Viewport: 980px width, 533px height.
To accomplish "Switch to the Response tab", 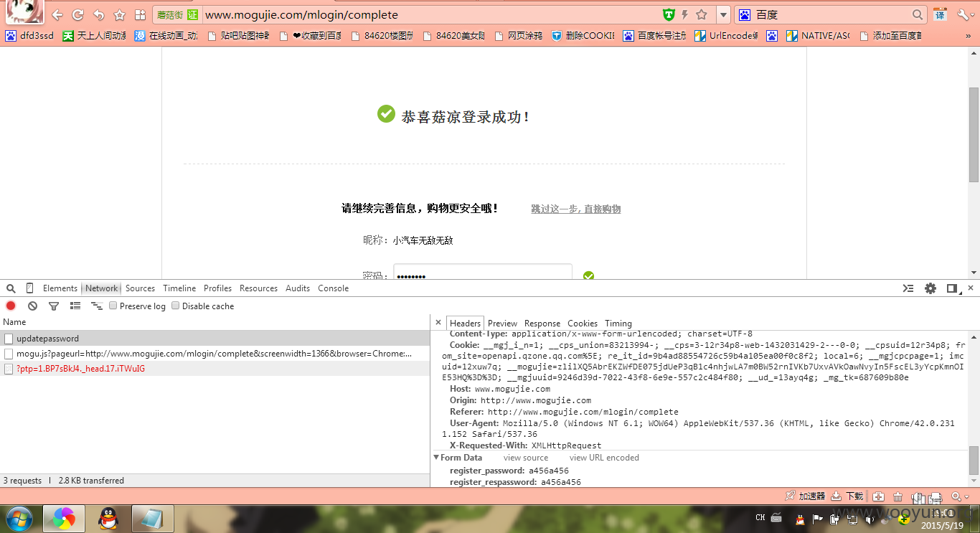I will tap(542, 324).
